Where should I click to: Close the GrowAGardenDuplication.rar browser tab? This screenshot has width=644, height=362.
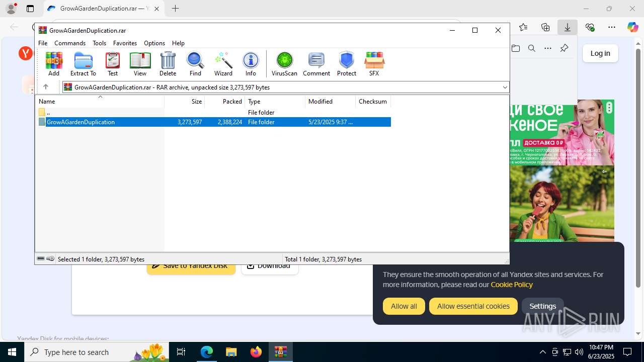157,9
